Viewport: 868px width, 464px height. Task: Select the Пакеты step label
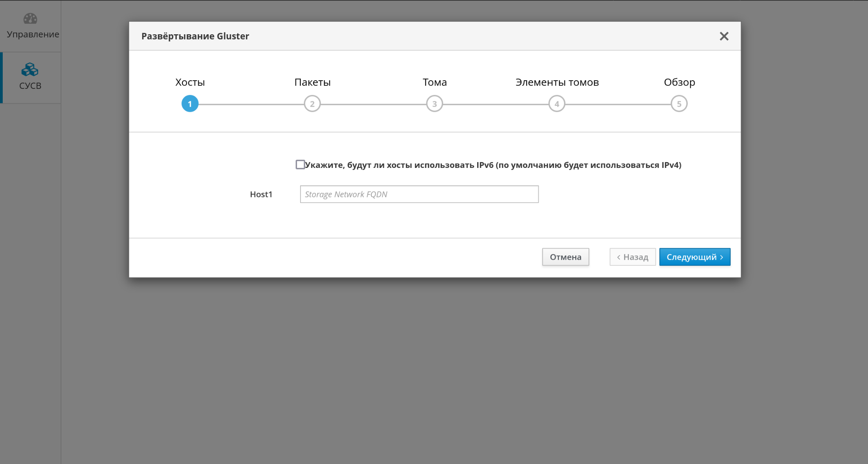click(312, 82)
